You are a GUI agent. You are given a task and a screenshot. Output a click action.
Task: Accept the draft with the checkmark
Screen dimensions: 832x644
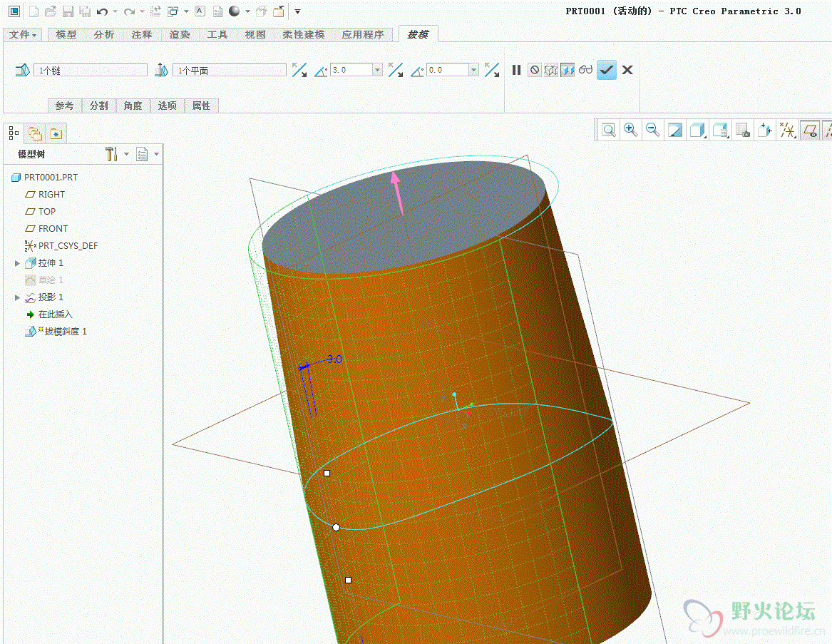coord(607,70)
